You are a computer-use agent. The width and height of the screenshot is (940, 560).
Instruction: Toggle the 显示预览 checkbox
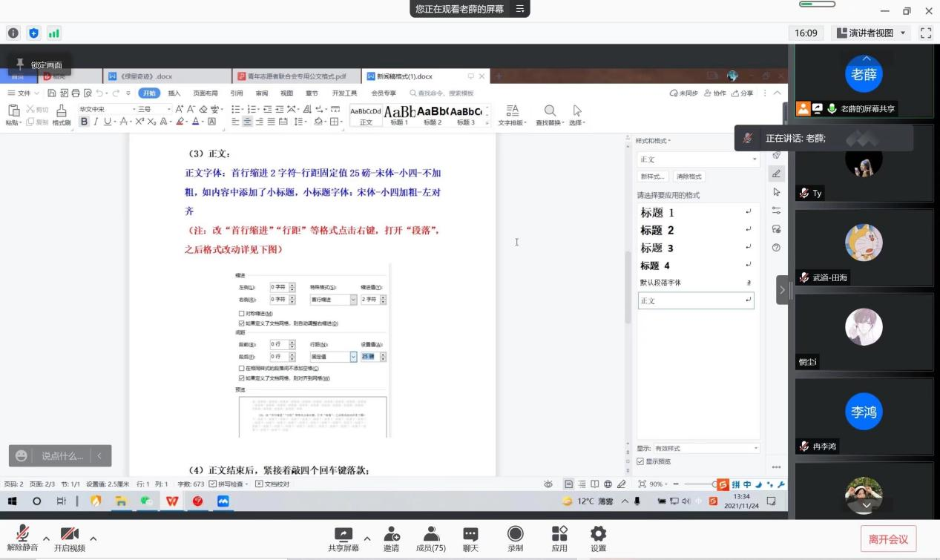tap(640, 461)
